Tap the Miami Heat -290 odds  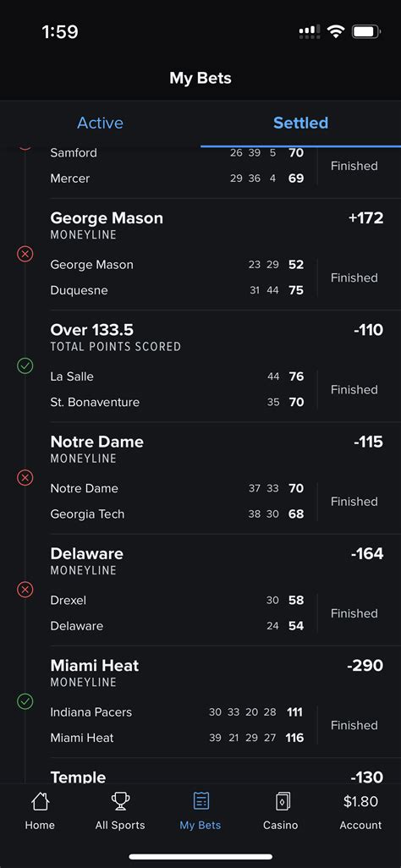click(365, 666)
